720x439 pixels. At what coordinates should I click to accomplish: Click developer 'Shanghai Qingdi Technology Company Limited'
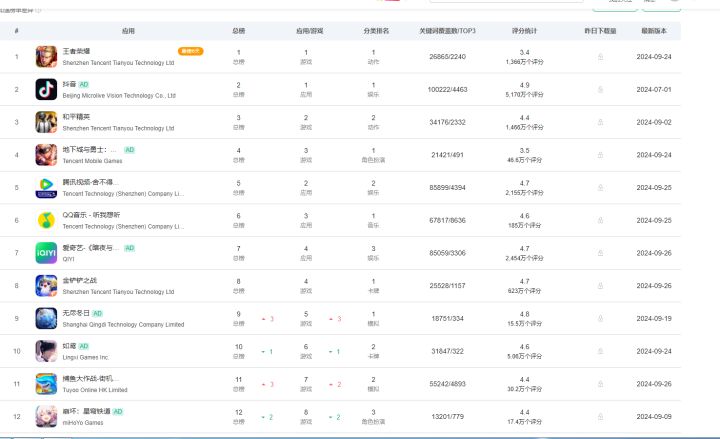tap(123, 325)
